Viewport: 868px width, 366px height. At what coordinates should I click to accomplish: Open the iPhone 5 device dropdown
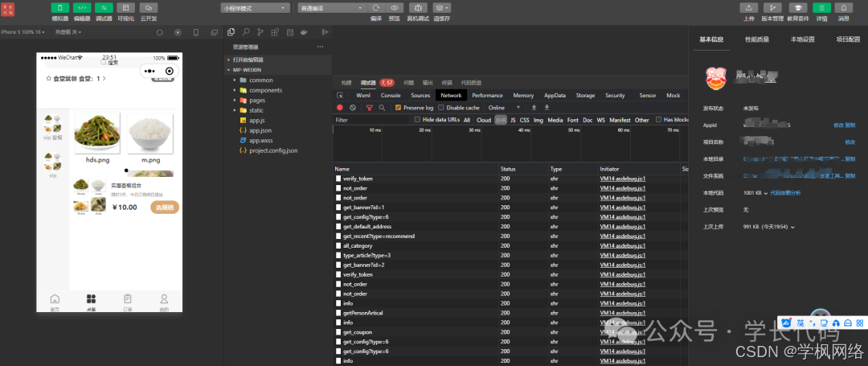click(23, 32)
